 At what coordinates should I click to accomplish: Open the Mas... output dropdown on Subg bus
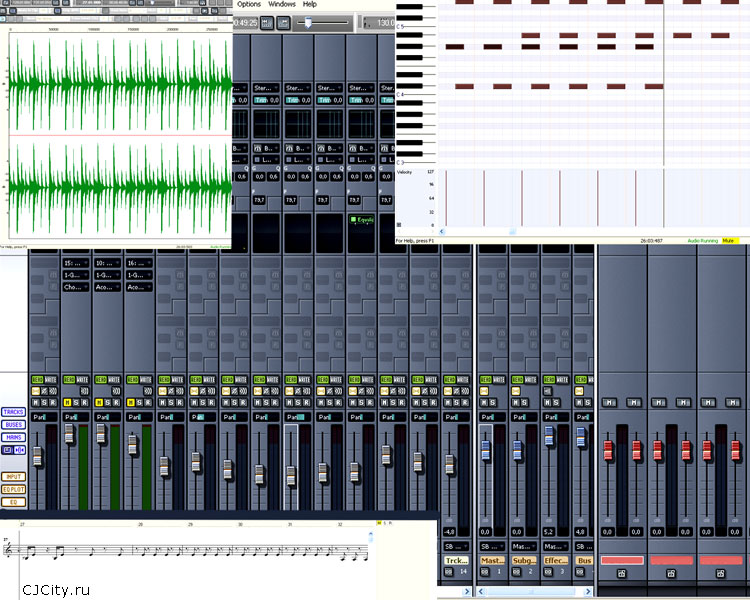click(x=523, y=547)
